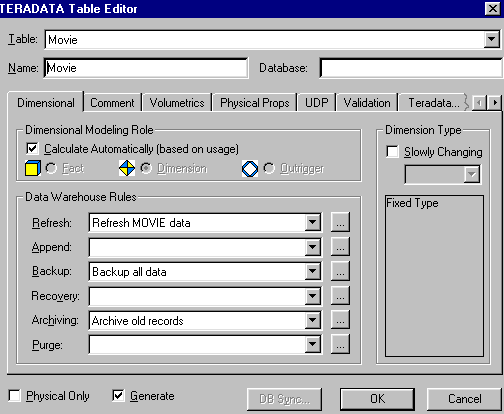This screenshot has height=414, width=504.
Task: Open the Recovery rule editor ellipsis button
Action: click(340, 295)
